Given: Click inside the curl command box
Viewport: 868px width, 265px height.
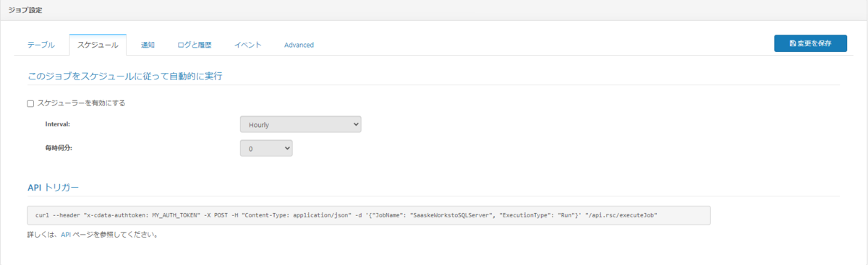Looking at the screenshot, I should (x=369, y=215).
